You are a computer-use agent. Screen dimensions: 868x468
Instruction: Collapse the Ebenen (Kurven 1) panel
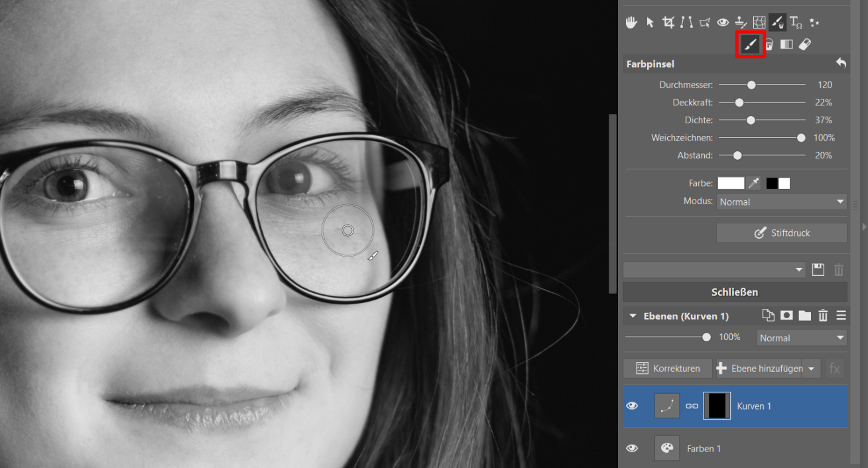point(633,316)
